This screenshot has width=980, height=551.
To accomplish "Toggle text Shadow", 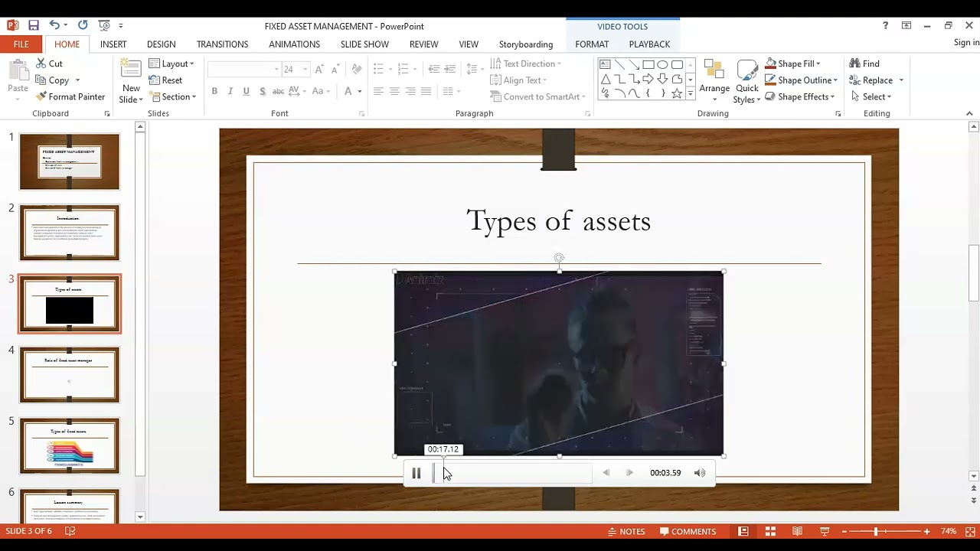I will (x=263, y=91).
